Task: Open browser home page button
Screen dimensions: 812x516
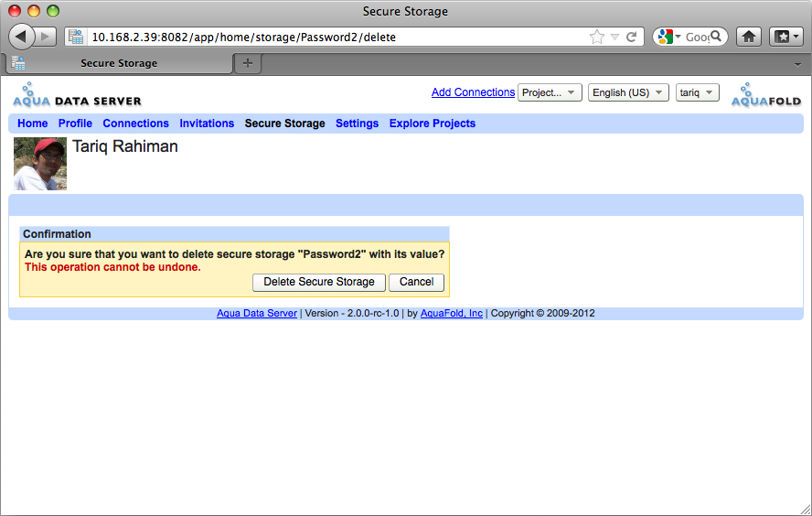Action: point(749,37)
